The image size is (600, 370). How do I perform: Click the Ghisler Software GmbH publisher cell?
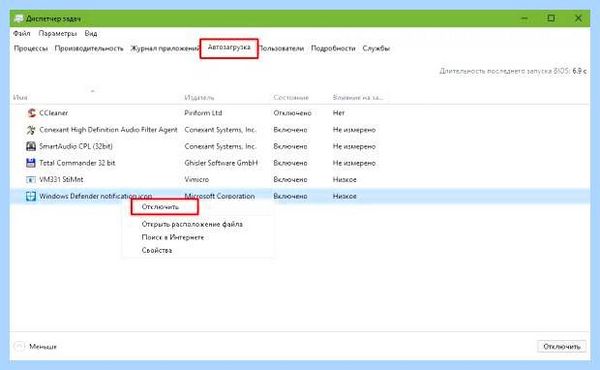[221, 163]
